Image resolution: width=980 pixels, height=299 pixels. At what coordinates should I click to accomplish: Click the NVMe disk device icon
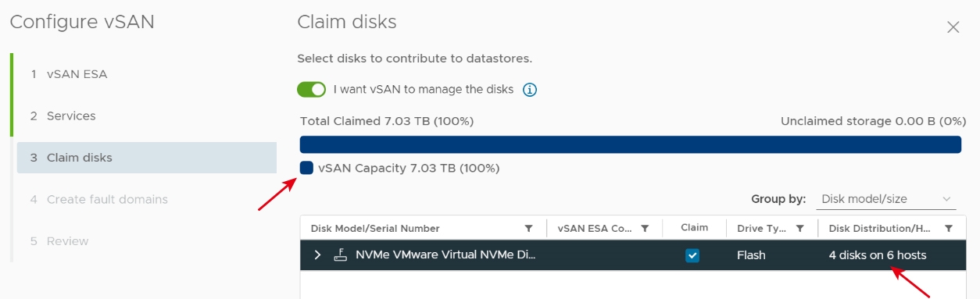point(340,255)
